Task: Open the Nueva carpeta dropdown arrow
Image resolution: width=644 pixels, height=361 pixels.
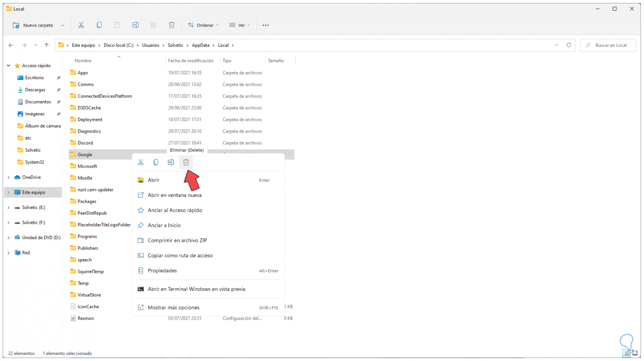Action: pyautogui.click(x=62, y=25)
